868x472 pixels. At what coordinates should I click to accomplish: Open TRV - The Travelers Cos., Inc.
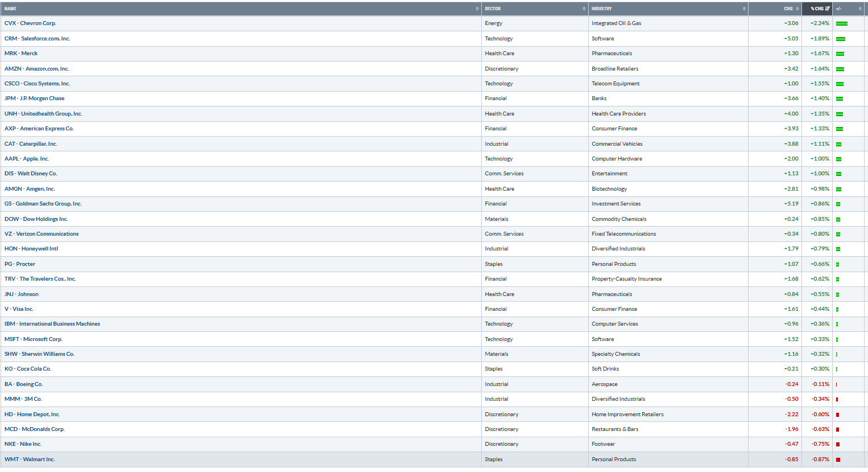coord(40,279)
